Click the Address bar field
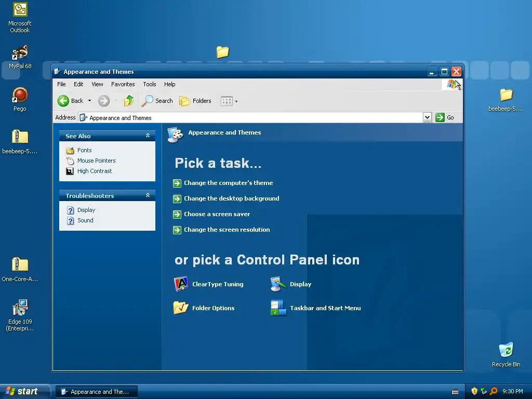This screenshot has width=532, height=399. [x=251, y=118]
